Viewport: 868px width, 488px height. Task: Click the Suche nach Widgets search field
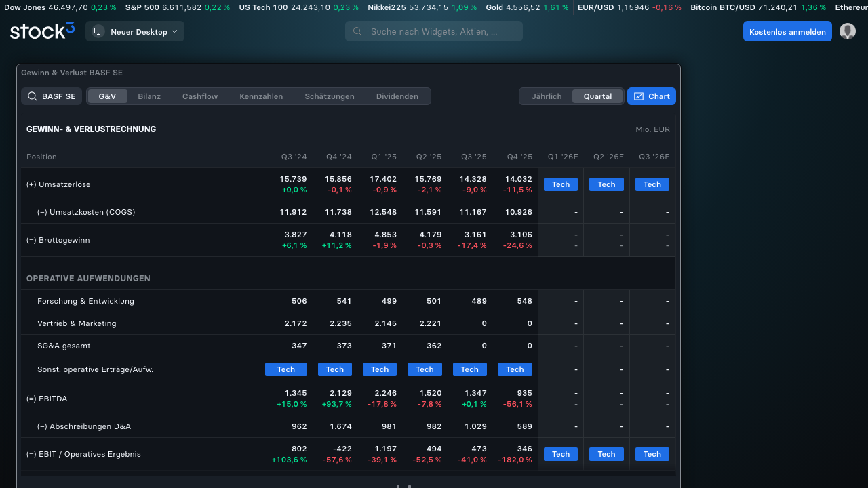(x=434, y=31)
